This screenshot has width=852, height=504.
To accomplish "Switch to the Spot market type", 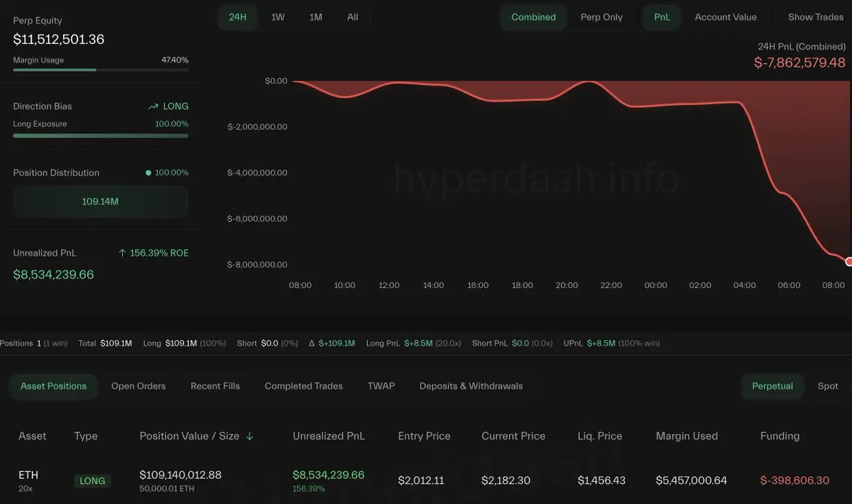I will pos(828,386).
